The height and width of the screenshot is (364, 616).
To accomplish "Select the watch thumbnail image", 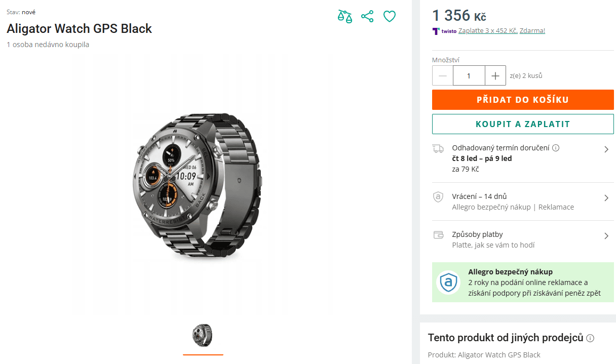I will tap(203, 335).
